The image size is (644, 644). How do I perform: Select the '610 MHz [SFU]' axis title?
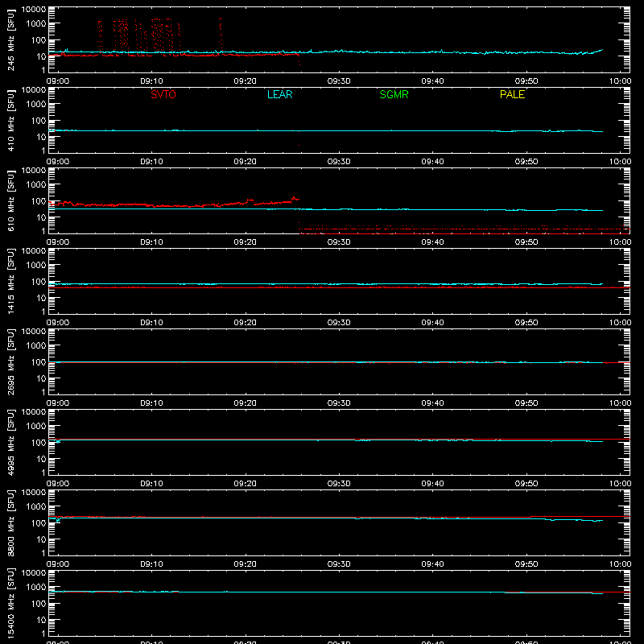(10, 200)
